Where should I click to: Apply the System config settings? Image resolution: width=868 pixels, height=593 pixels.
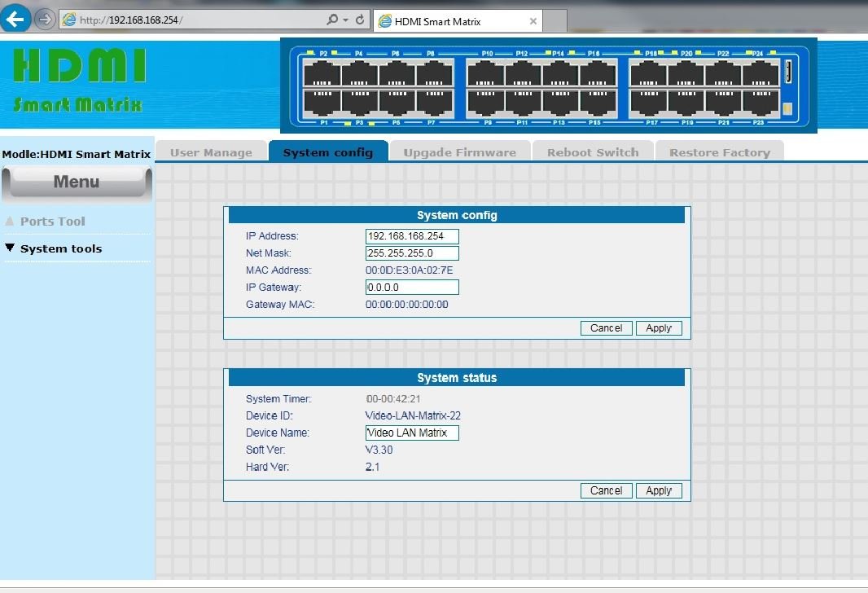658,328
